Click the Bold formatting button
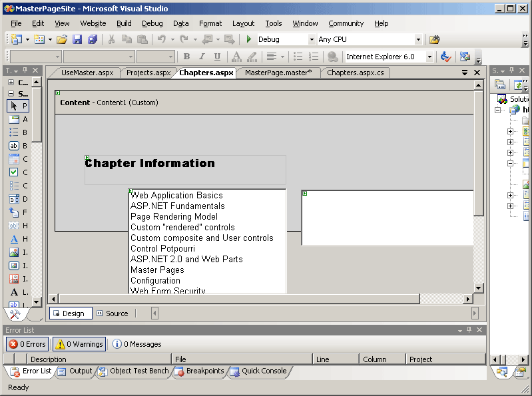The height and width of the screenshot is (396, 532). [186, 57]
